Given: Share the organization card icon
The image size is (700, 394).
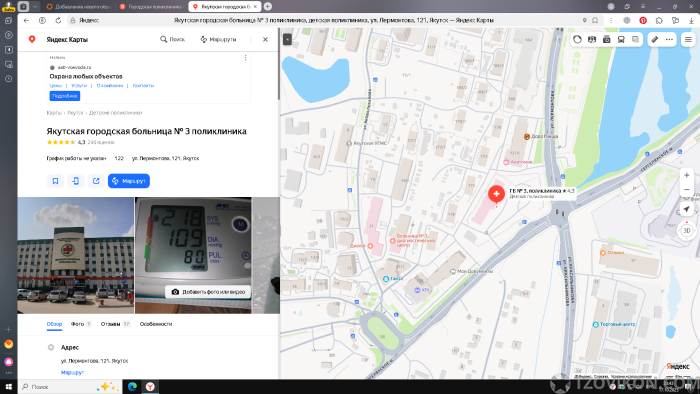Looking at the screenshot, I should click(x=96, y=181).
